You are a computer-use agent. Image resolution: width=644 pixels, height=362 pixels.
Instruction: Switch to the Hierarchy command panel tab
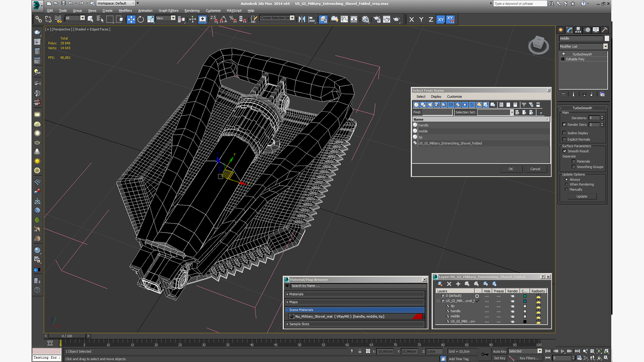pyautogui.click(x=578, y=30)
